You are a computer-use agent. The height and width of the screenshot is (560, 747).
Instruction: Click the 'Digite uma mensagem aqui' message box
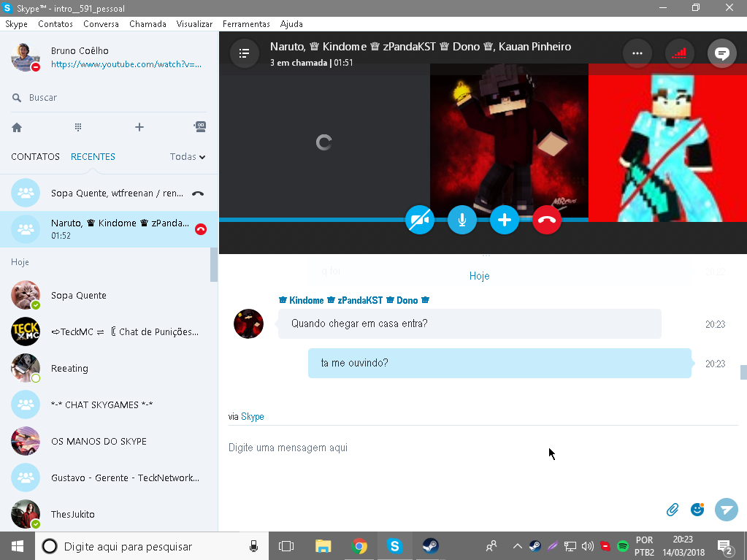point(483,448)
